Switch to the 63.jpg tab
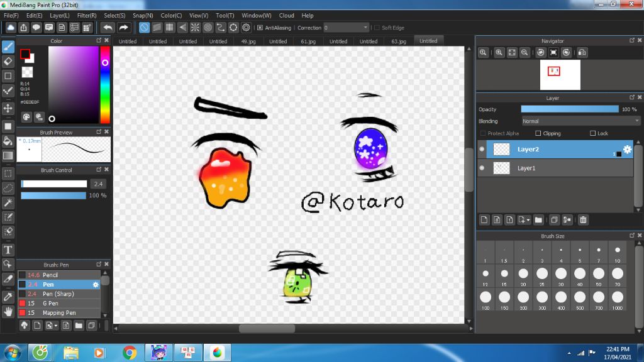Image resolution: width=644 pixels, height=362 pixels. click(398, 41)
